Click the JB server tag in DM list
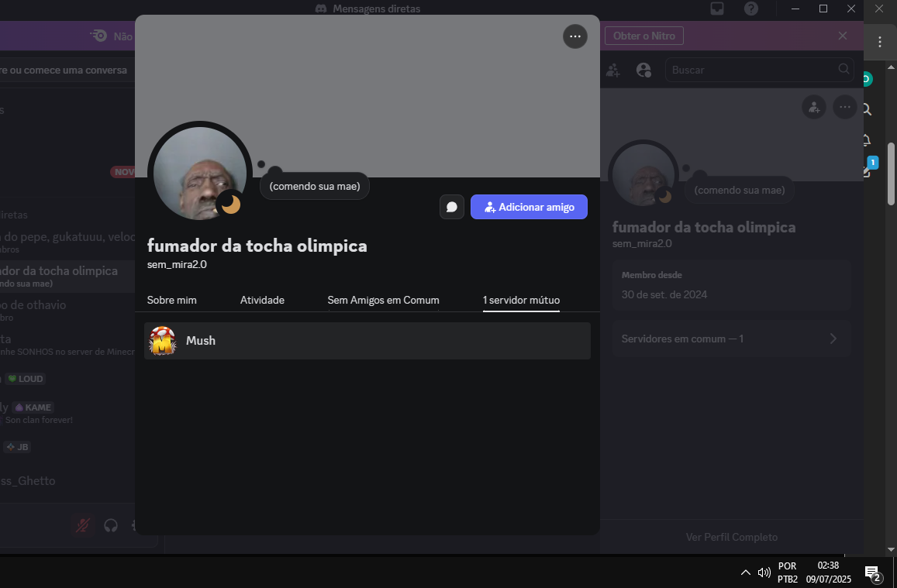 coord(16,447)
